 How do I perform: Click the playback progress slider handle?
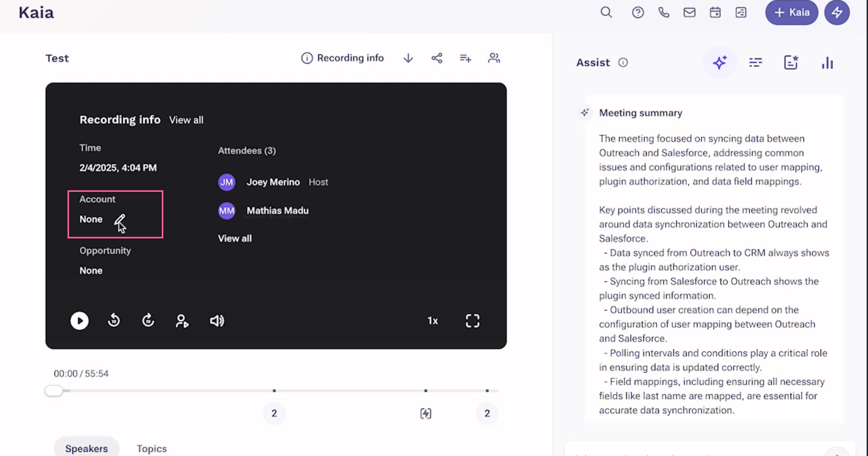54,391
